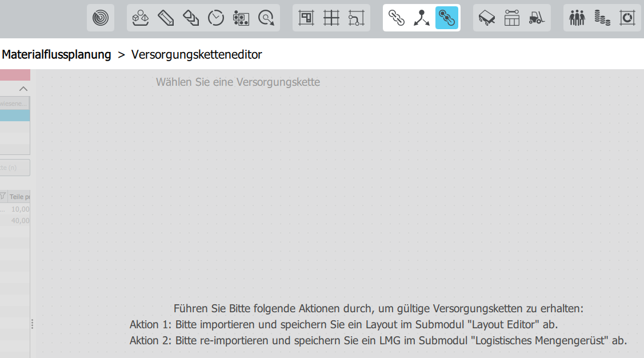Select the pencil-shaped edit icon

coord(166,18)
